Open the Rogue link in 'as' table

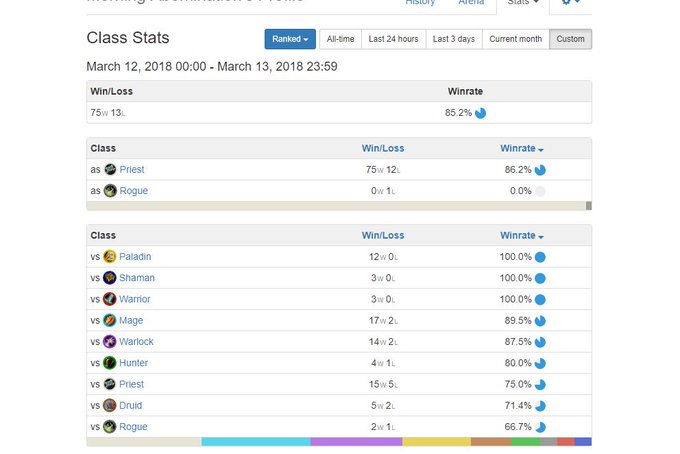(134, 191)
